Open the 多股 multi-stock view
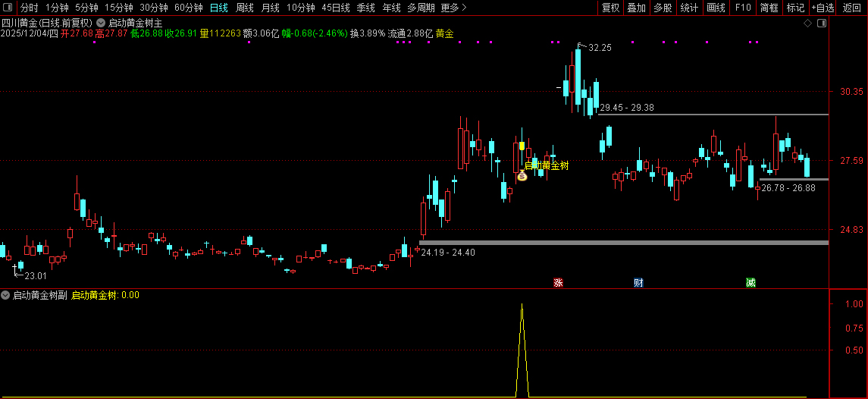This screenshot has width=868, height=399. [x=663, y=8]
